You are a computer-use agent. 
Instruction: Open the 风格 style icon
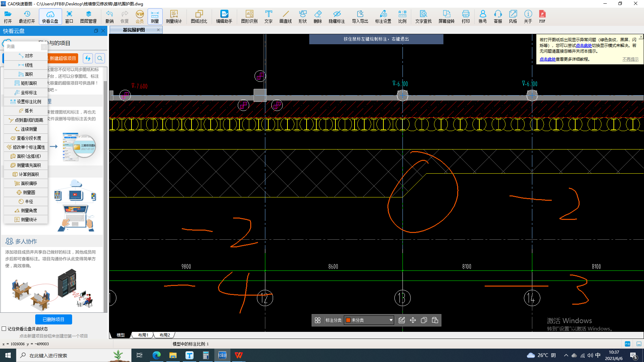[x=513, y=16]
